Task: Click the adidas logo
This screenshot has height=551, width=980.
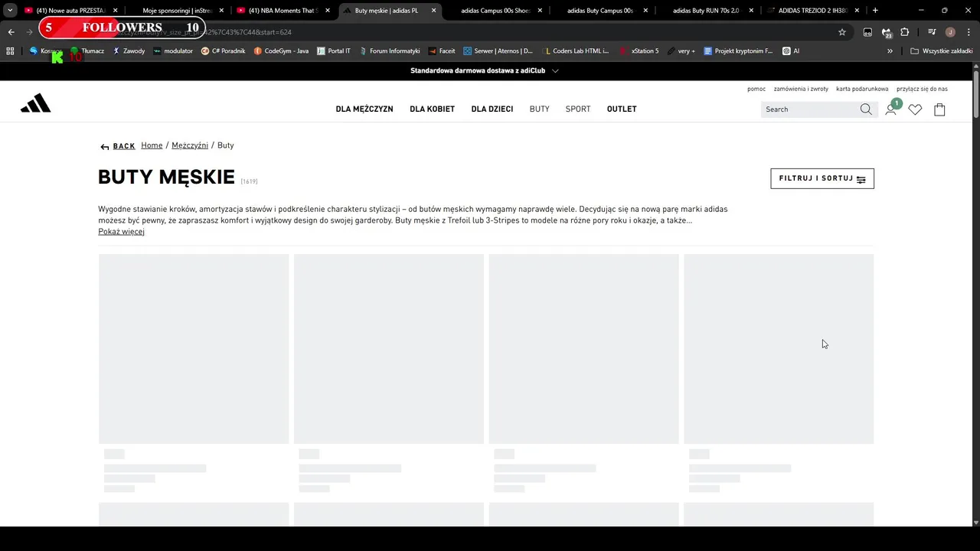Action: (35, 103)
